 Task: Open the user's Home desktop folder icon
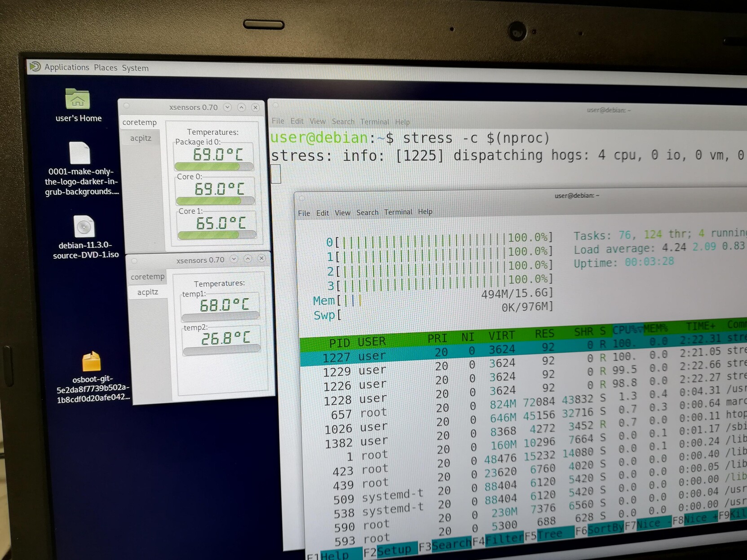tap(78, 98)
